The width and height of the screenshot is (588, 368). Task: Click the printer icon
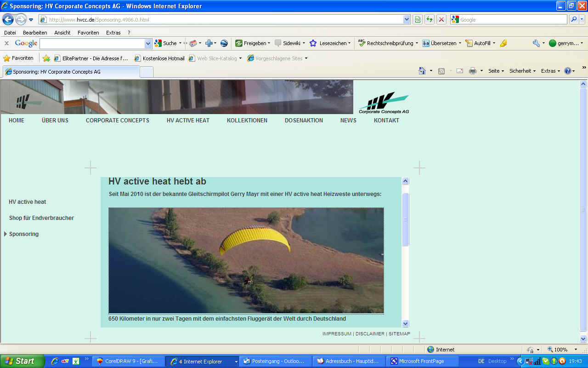[472, 71]
